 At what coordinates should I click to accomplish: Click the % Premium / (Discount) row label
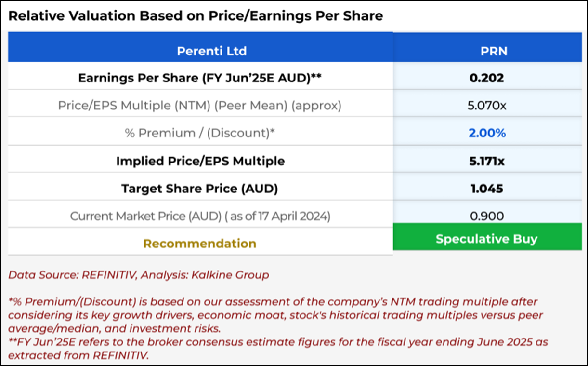[x=200, y=133]
